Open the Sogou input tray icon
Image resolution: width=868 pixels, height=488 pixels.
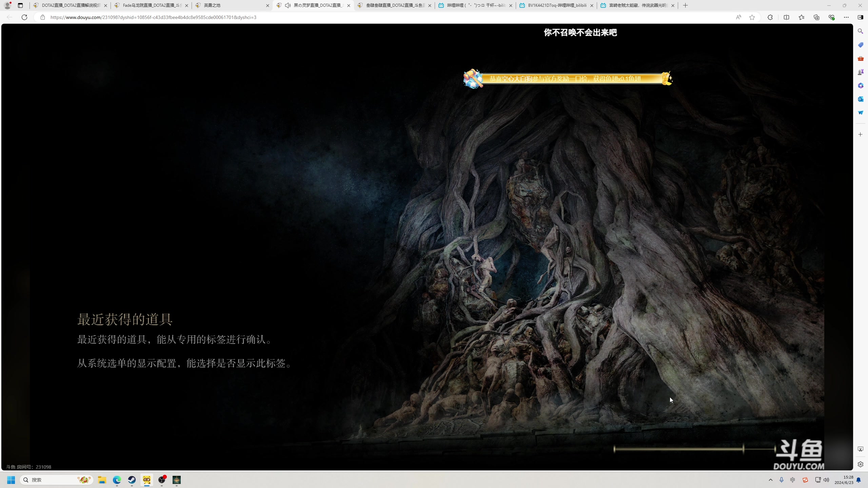click(805, 480)
